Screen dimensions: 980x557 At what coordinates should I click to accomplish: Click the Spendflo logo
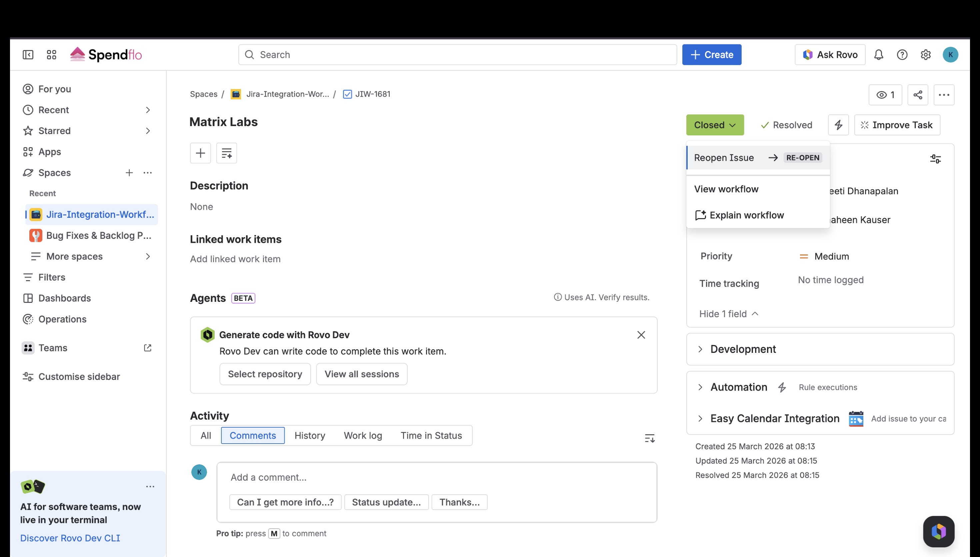106,55
